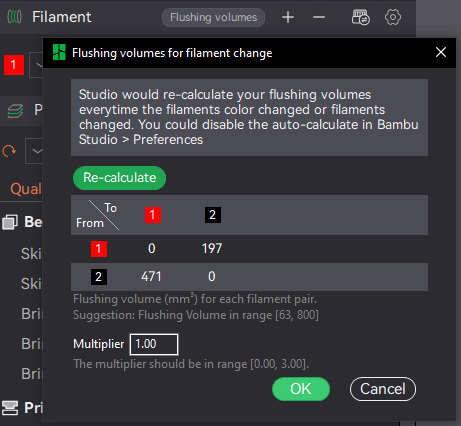
Task: Open AMS filament sync icon
Action: click(x=360, y=17)
